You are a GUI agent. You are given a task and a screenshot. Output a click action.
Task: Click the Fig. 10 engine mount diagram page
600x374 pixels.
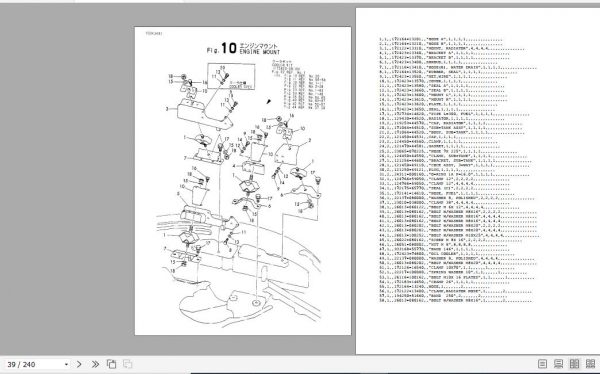pos(243,181)
